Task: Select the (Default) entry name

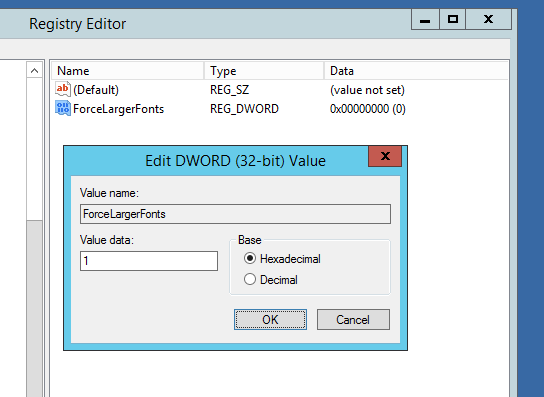Action: (96, 90)
